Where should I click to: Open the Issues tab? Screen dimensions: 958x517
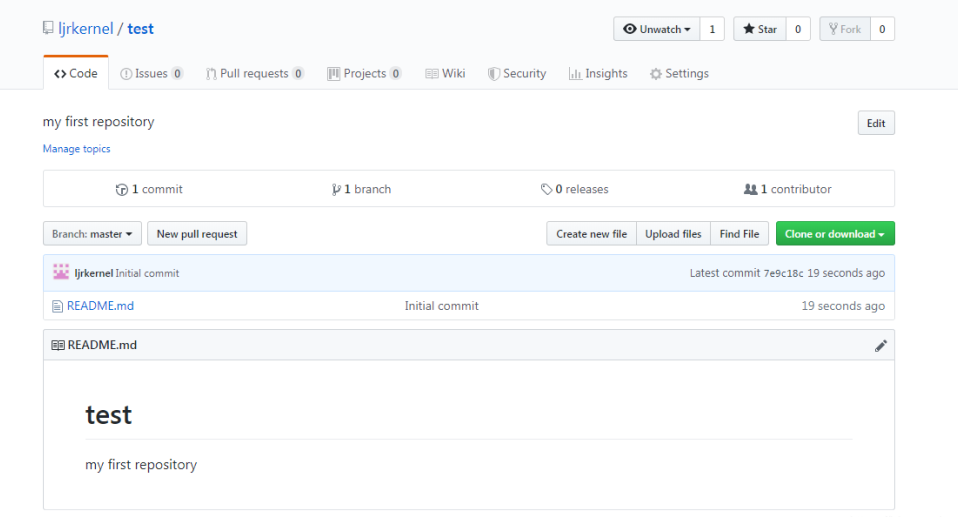tap(152, 73)
